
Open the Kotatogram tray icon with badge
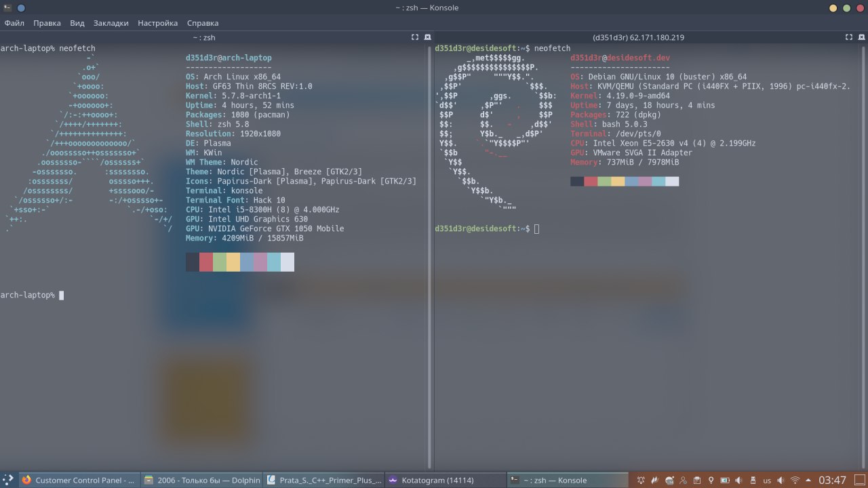click(x=669, y=480)
